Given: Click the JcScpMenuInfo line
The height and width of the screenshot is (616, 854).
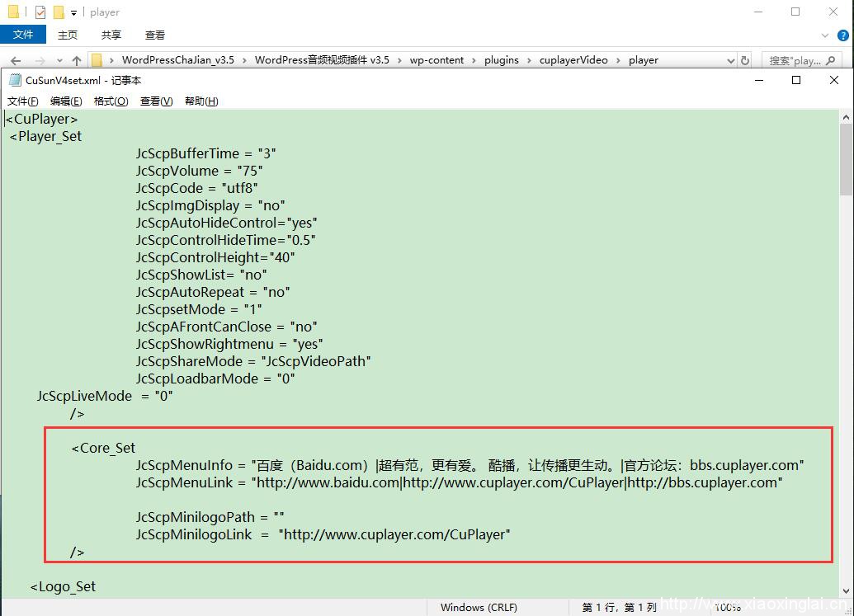Looking at the screenshot, I should (470, 465).
